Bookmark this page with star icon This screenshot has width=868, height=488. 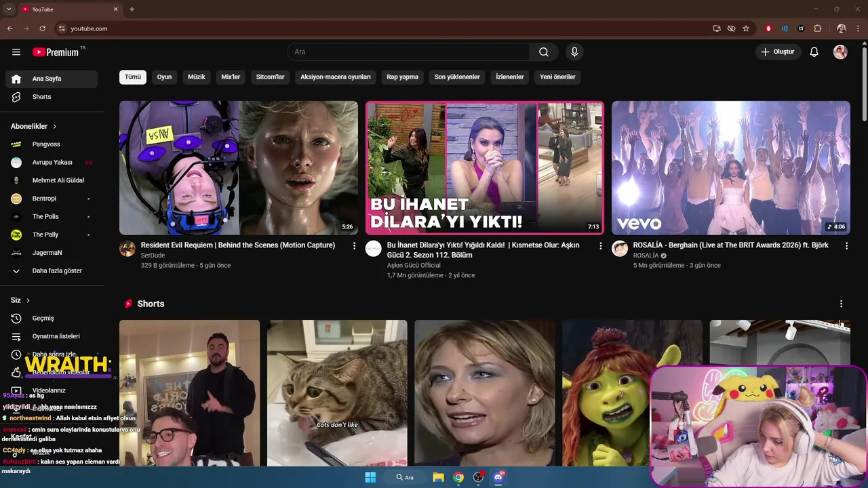[746, 28]
